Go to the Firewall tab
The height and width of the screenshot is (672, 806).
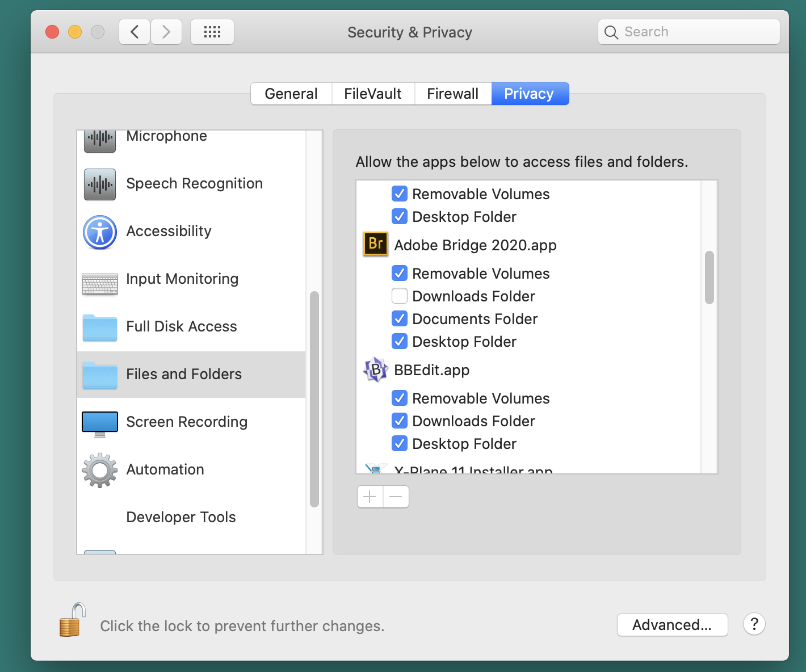pyautogui.click(x=453, y=94)
